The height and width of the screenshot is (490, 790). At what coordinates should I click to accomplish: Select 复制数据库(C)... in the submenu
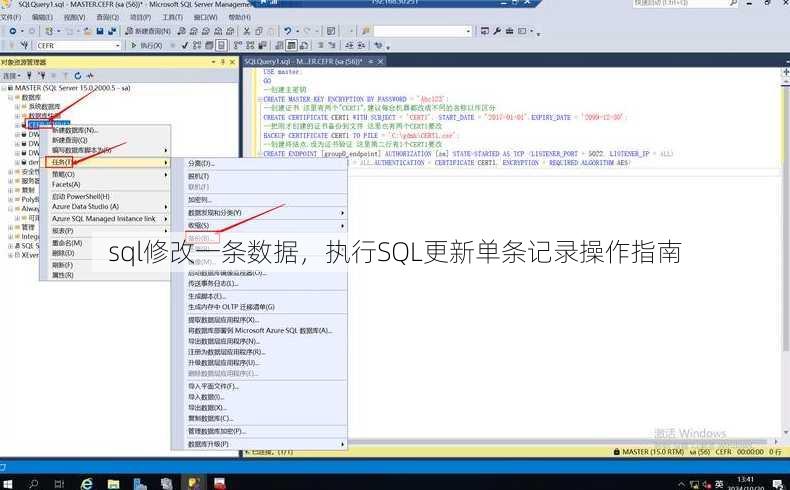pyautogui.click(x=259, y=418)
